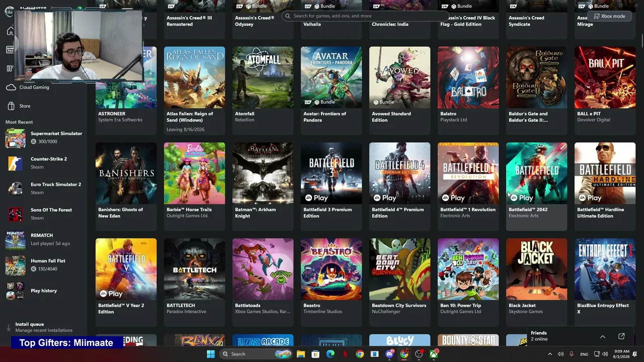Click the microphone tray icon

572,354
